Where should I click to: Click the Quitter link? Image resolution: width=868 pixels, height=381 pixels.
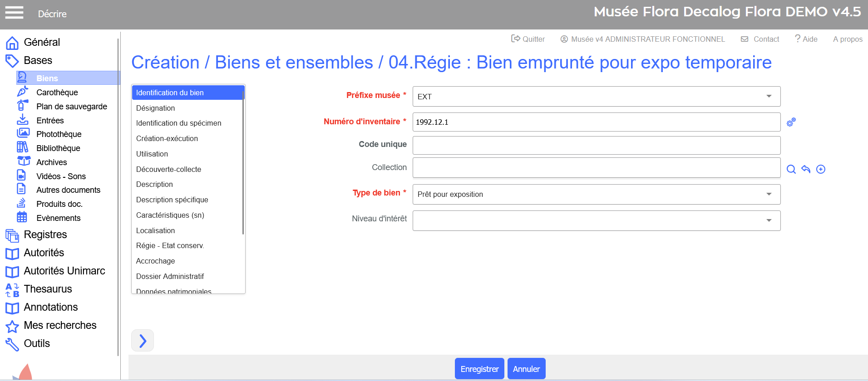528,39
